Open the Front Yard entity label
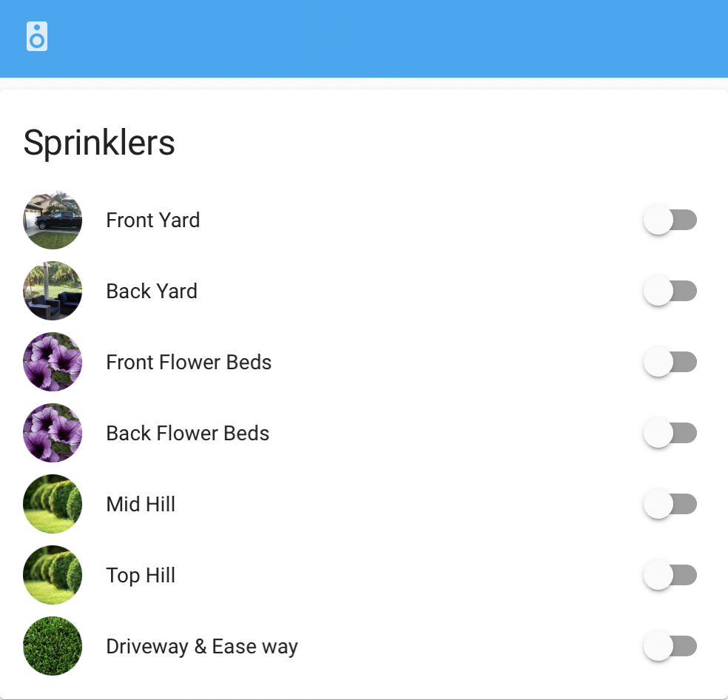The height and width of the screenshot is (700, 728). point(153,221)
